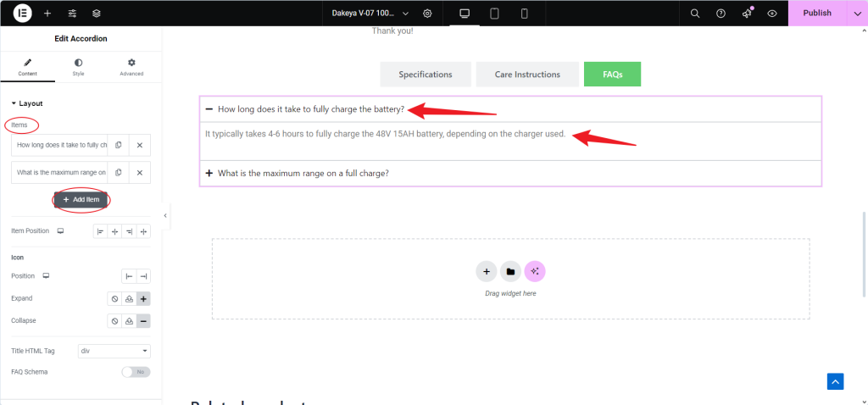Open the help question mark icon
The image size is (868, 405).
click(x=721, y=14)
